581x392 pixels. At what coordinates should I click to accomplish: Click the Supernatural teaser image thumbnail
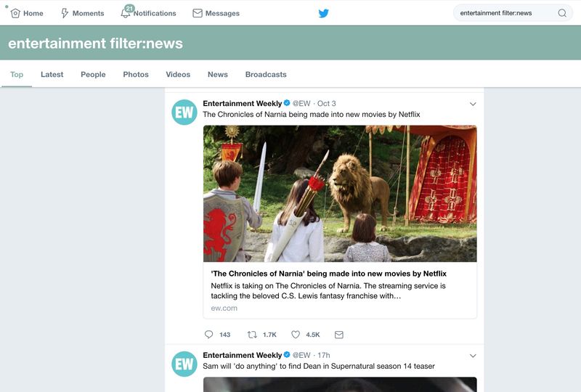click(x=340, y=385)
